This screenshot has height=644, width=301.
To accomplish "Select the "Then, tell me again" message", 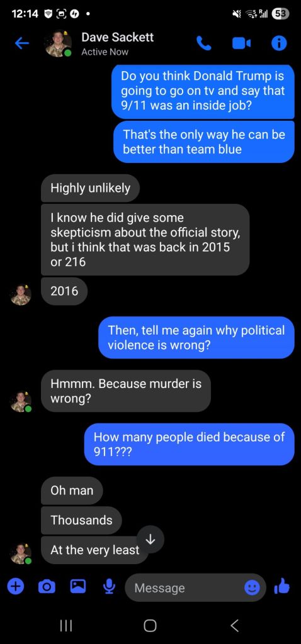I will click(196, 337).
